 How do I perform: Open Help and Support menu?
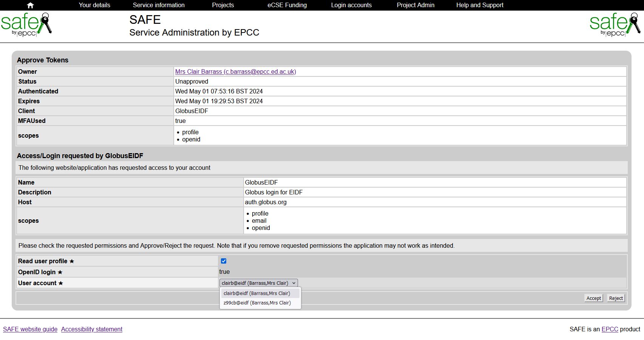point(480,5)
